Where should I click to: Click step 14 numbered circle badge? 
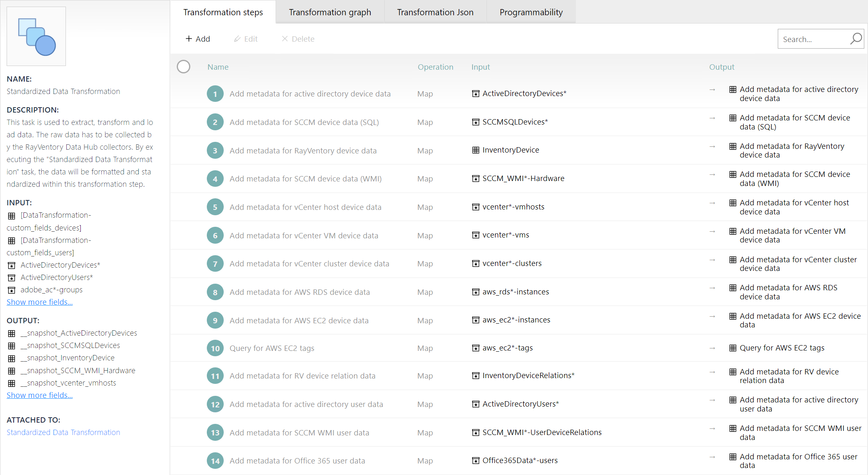[215, 461]
